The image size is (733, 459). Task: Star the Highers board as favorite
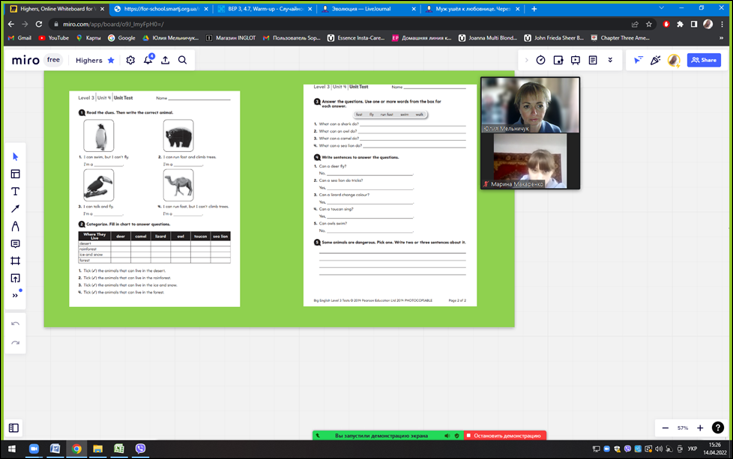(111, 60)
